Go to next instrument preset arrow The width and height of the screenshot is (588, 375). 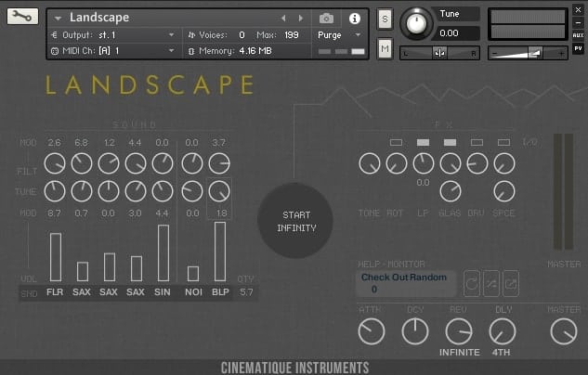click(x=301, y=18)
